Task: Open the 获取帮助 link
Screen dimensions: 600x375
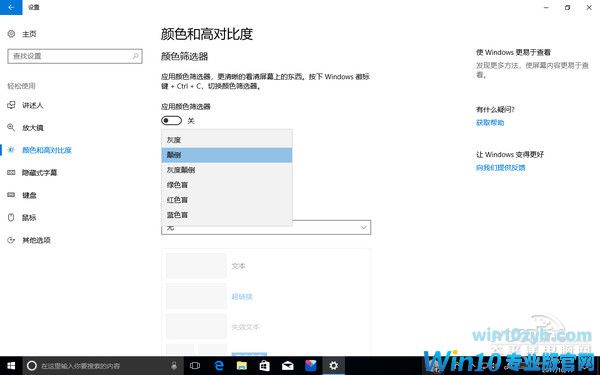Action: 490,123
